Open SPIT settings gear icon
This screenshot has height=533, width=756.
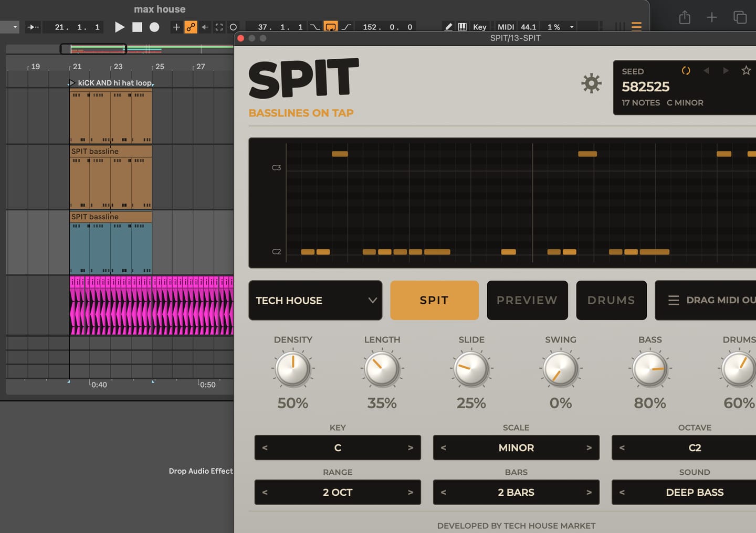click(x=591, y=83)
